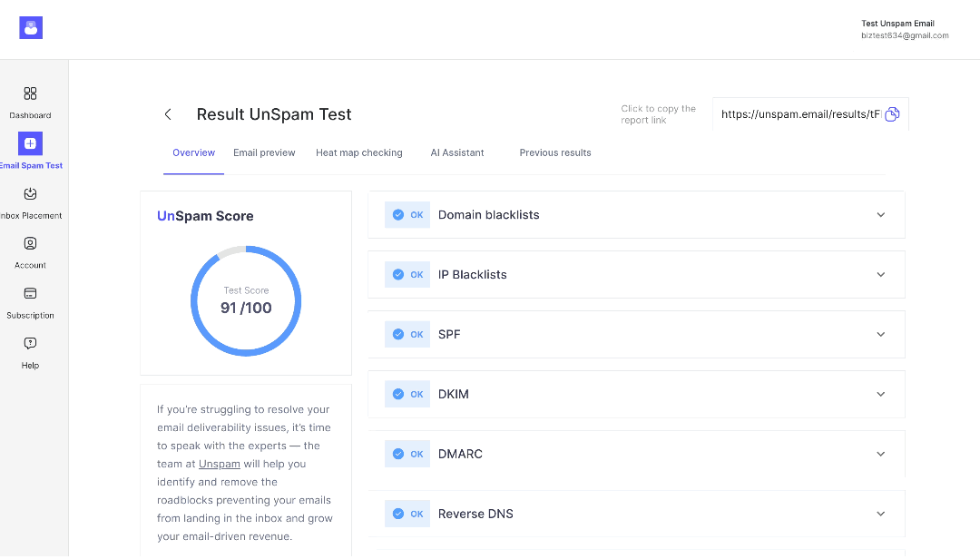Click the biztest634@gmail.com email address

coord(905,35)
